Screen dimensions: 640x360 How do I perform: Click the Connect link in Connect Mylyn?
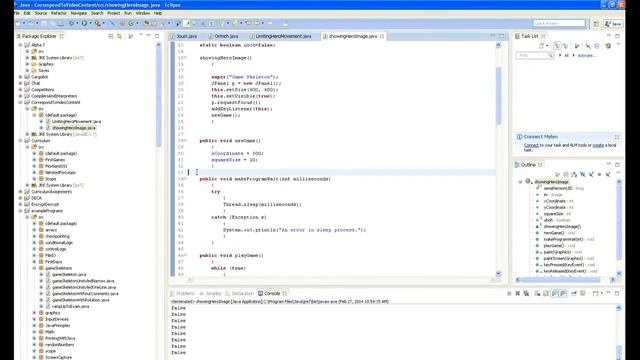click(x=531, y=145)
